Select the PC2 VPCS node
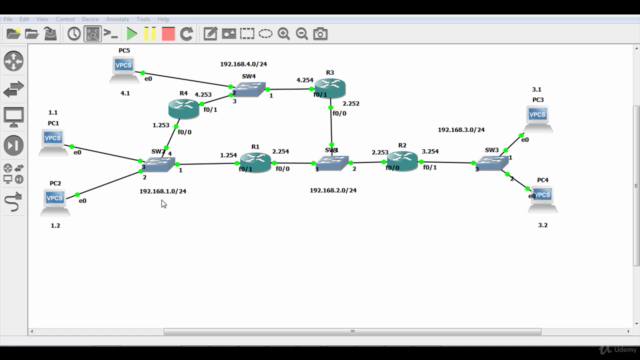Viewport: 640px width, 360px height. tap(55, 202)
